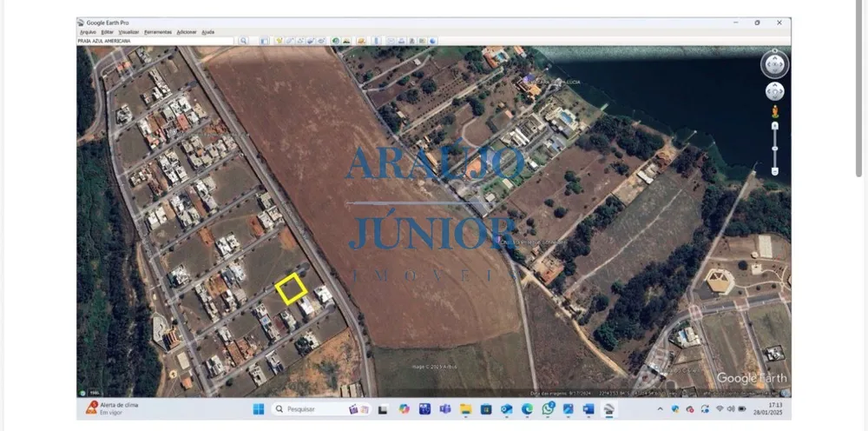Viewport: 868px width, 431px height.
Task: Select the add path tool
Action: [300, 41]
